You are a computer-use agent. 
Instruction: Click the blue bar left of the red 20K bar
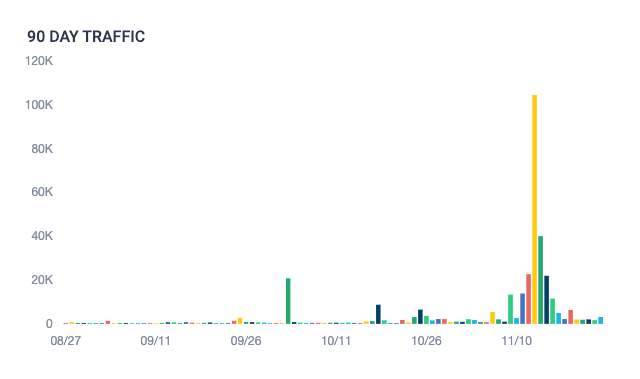(522, 308)
